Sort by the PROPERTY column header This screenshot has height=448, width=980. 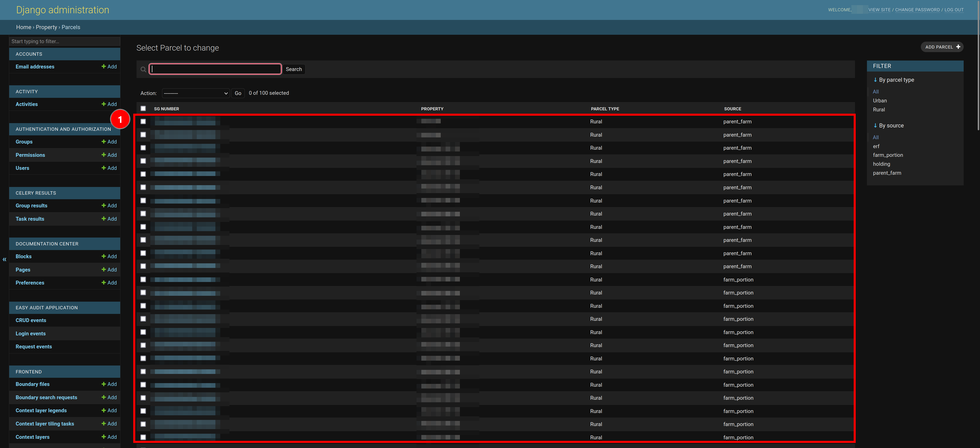coord(432,109)
